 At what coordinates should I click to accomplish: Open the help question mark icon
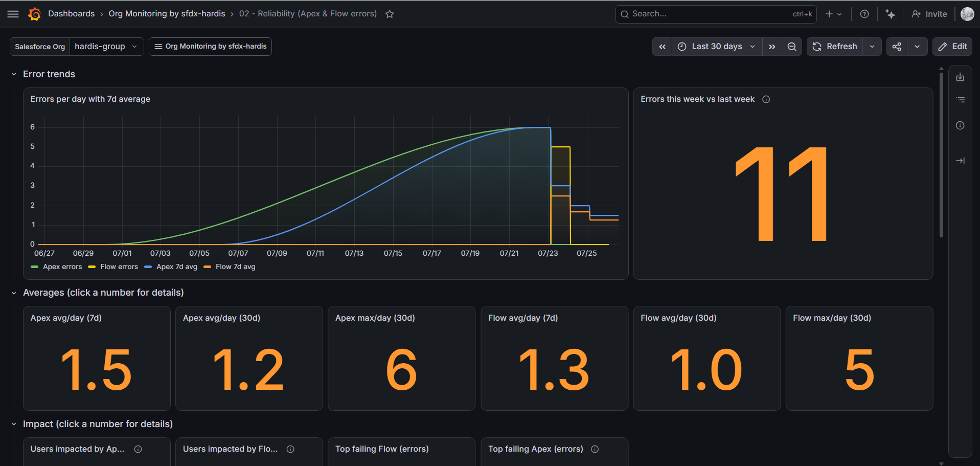(864, 14)
